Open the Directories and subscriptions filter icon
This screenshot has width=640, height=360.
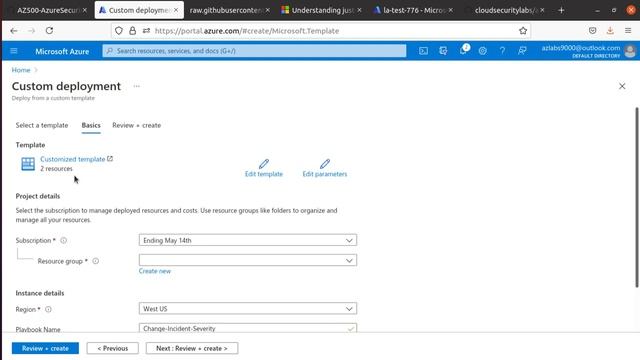pos(443,51)
